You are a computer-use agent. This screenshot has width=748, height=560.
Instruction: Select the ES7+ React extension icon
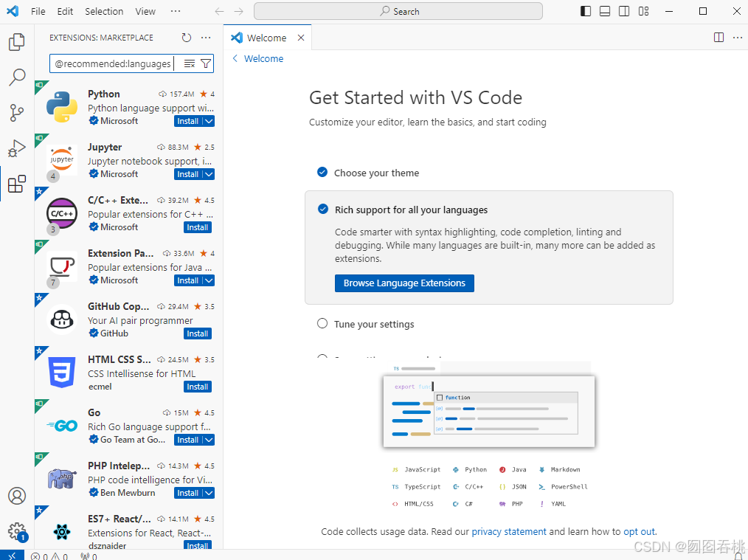click(62, 531)
